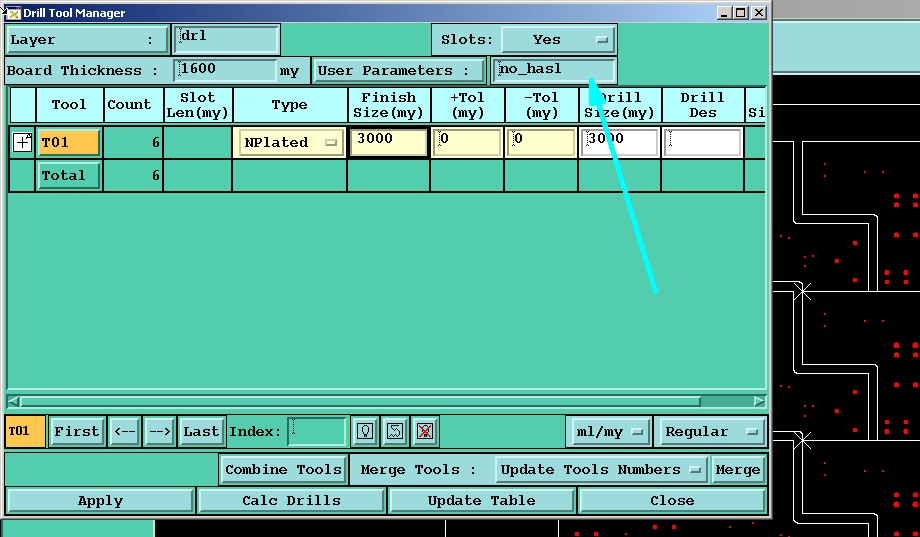Open the Regular mode dropdown
Screen dimensions: 920x537
711,431
